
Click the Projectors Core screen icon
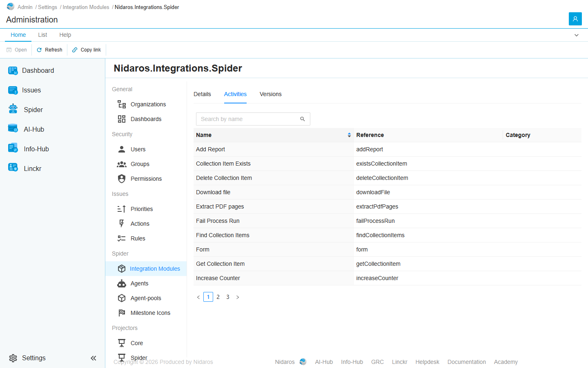click(x=122, y=343)
